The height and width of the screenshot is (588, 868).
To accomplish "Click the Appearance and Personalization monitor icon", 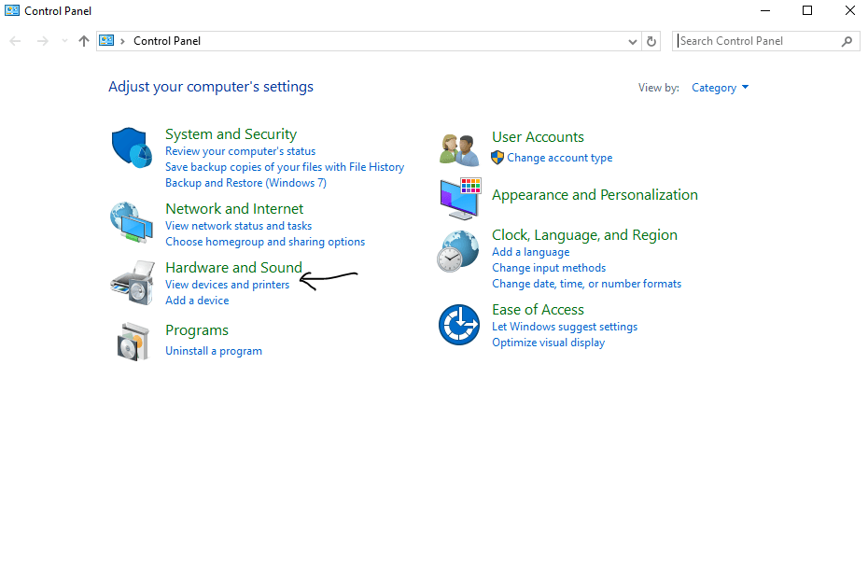I will coord(459,197).
